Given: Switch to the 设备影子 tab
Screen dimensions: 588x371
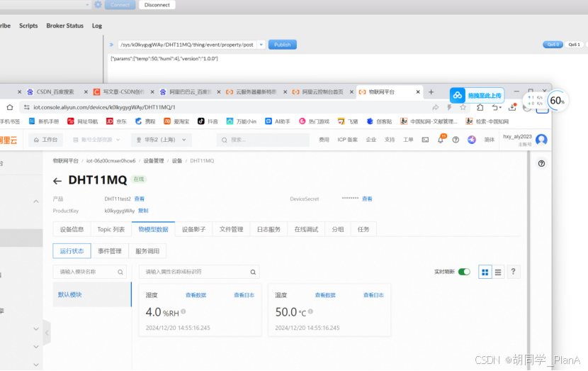Looking at the screenshot, I should coord(193,229).
